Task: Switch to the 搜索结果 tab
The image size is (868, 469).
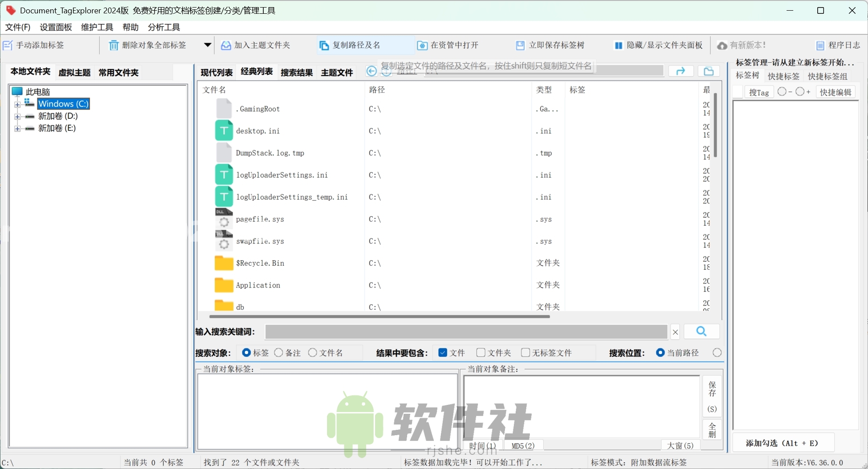Action: (296, 72)
